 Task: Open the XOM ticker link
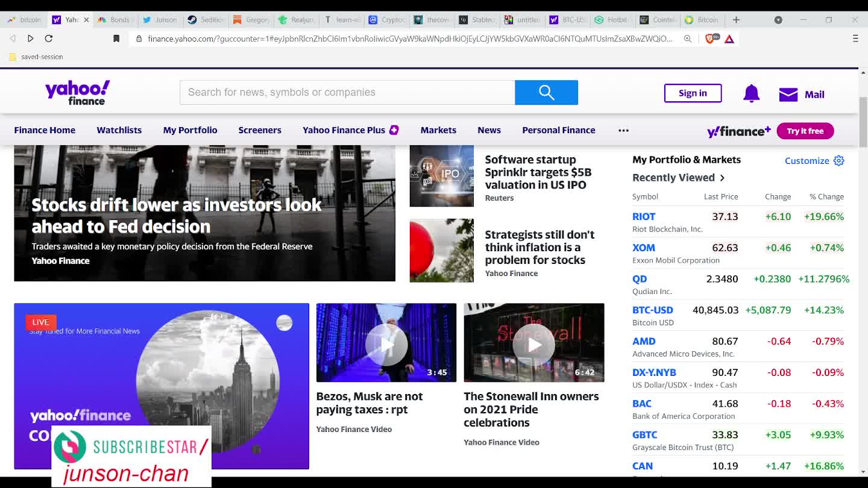[643, 248]
